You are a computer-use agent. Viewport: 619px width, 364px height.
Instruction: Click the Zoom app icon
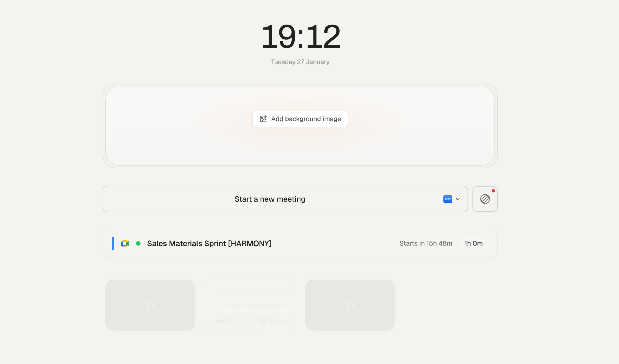448,199
